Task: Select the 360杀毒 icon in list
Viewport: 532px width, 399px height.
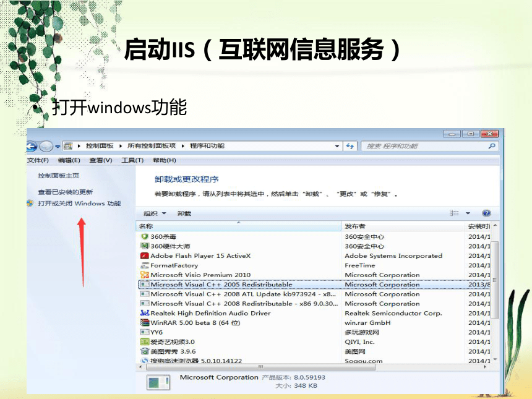Action: coord(145,236)
